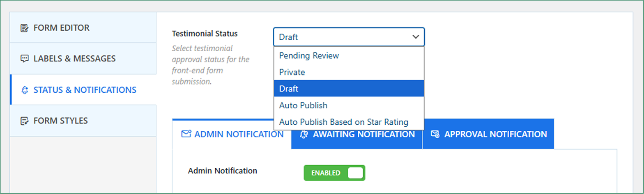This screenshot has height=194, width=644.
Task: Select the Status & Notifications sidebar tab
Action: [x=83, y=90]
